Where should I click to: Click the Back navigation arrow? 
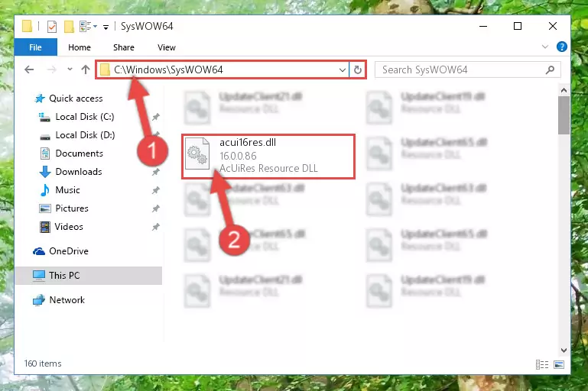[29, 69]
